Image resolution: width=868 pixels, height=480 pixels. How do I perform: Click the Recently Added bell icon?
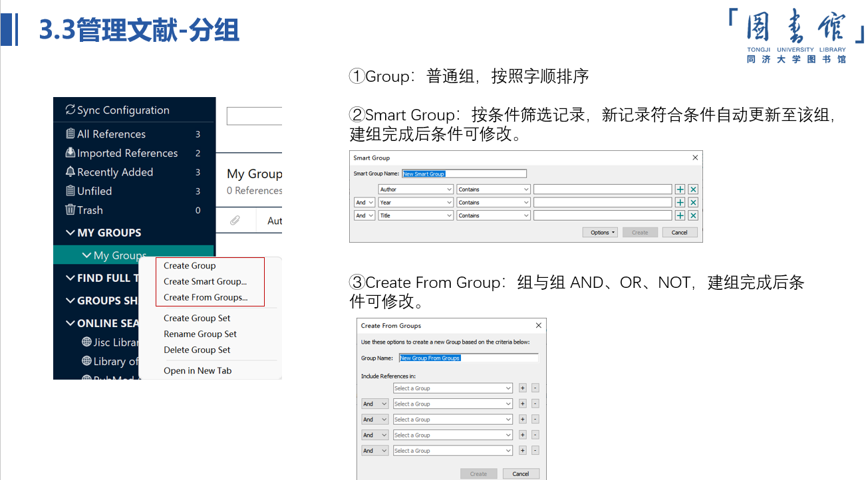[70, 172]
